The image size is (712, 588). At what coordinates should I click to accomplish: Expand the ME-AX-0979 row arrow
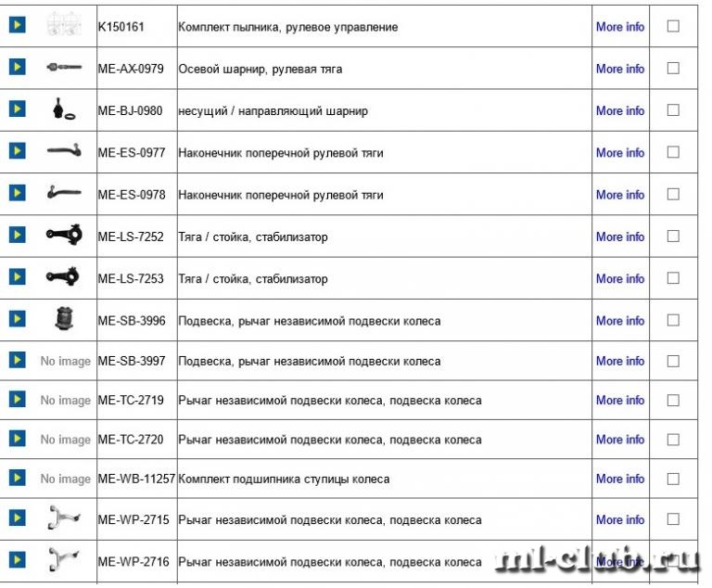point(18,67)
